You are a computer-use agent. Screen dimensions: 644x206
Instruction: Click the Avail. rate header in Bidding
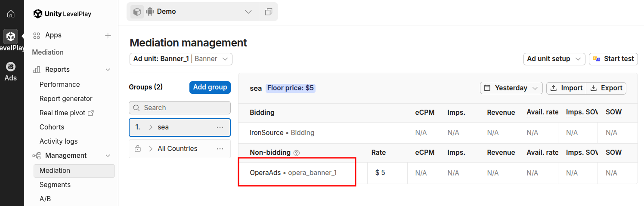pyautogui.click(x=542, y=112)
